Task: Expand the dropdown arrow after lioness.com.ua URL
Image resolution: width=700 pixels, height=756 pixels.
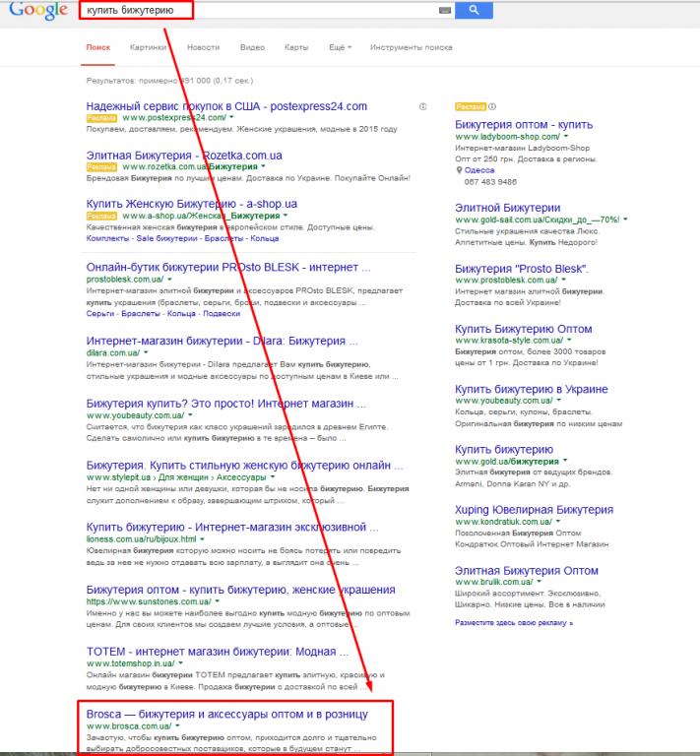Action: pyautogui.click(x=203, y=539)
